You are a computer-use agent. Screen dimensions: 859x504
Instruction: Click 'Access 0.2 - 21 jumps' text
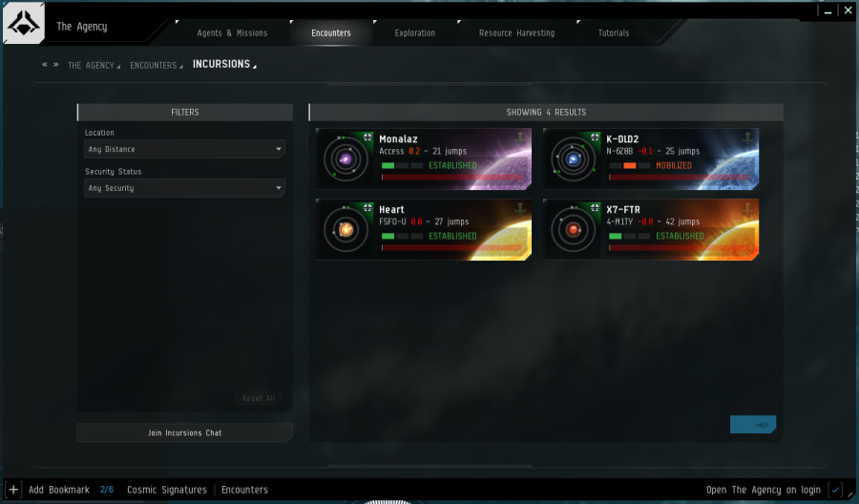pos(423,151)
